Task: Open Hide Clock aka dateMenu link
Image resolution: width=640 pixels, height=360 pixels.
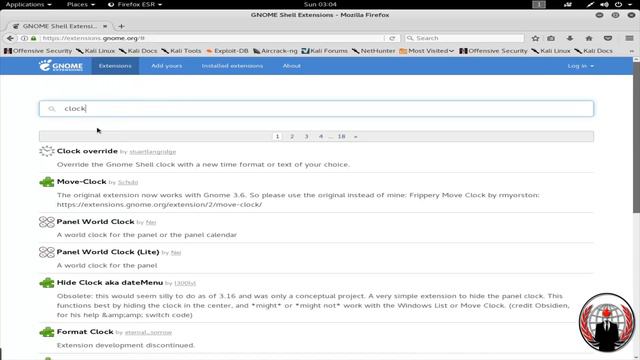Action: (110, 282)
